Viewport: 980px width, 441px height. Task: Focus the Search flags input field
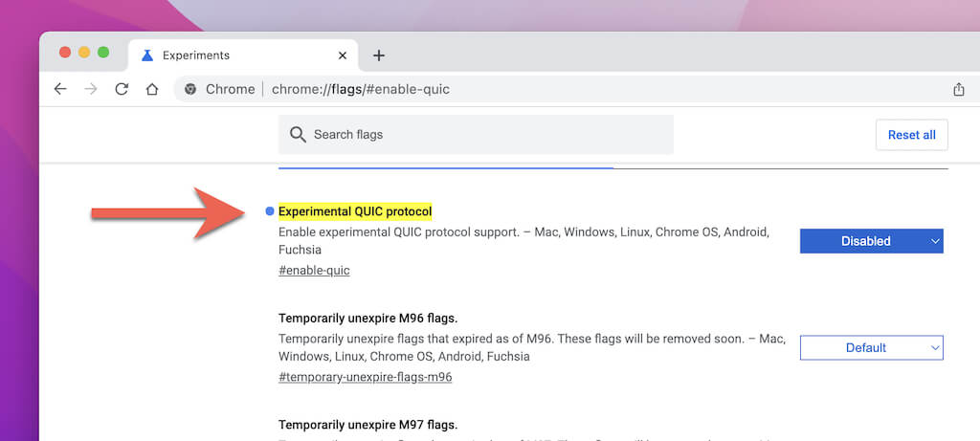(x=488, y=135)
